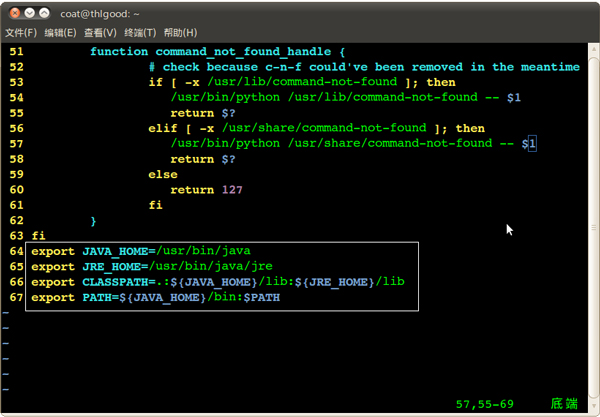Image resolution: width=600 pixels, height=417 pixels.
Task: Click the cursor position indicator 57,55-69
Action: (x=484, y=404)
